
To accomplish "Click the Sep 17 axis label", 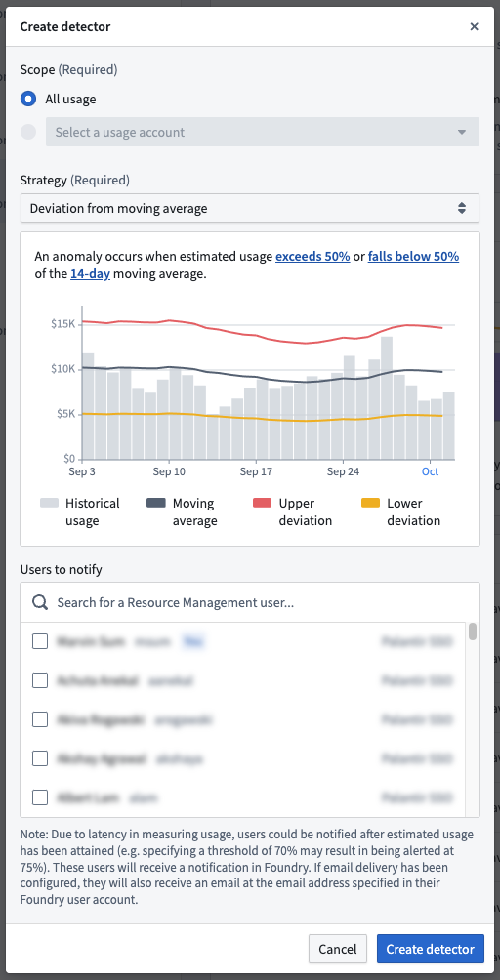I will (256, 471).
